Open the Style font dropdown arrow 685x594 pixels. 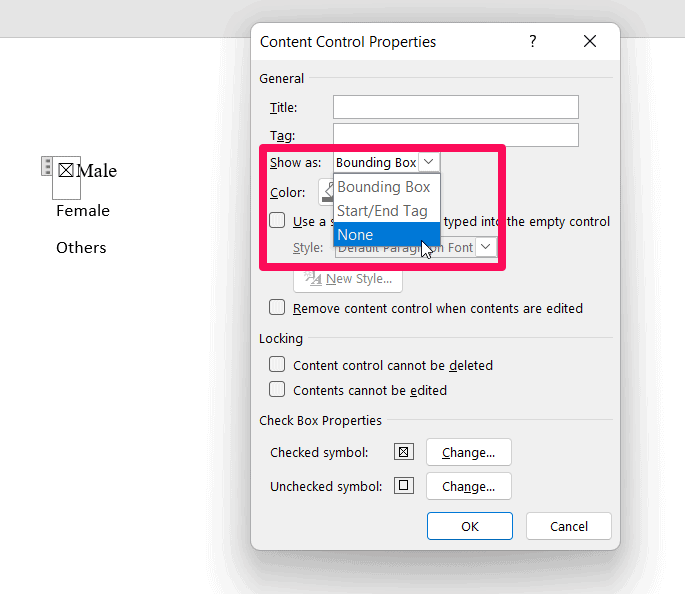point(486,247)
